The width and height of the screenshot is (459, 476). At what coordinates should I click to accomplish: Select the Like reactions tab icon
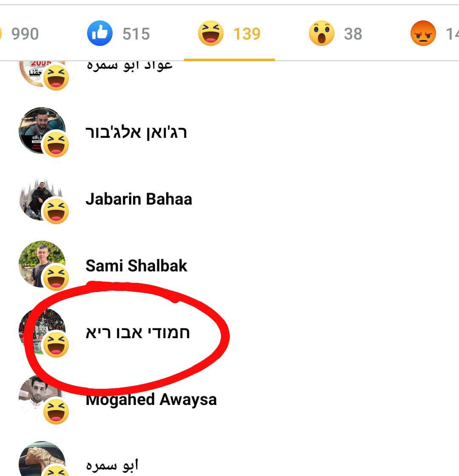pyautogui.click(x=100, y=33)
